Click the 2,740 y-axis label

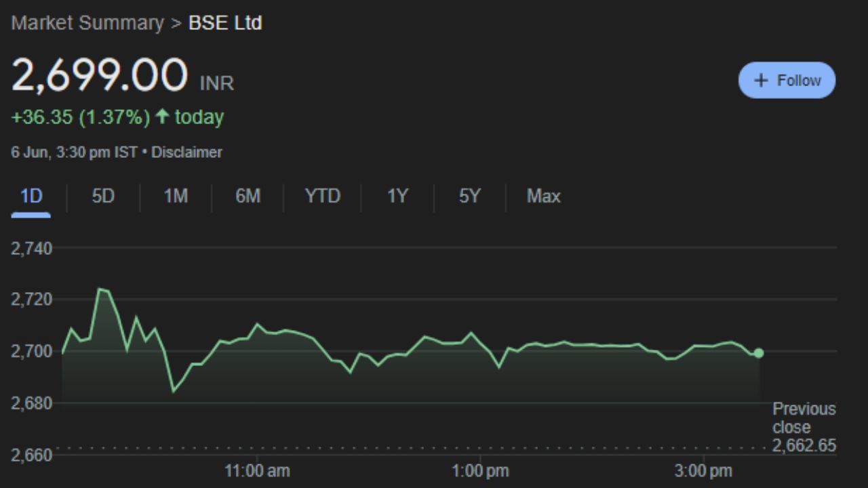[x=31, y=249]
